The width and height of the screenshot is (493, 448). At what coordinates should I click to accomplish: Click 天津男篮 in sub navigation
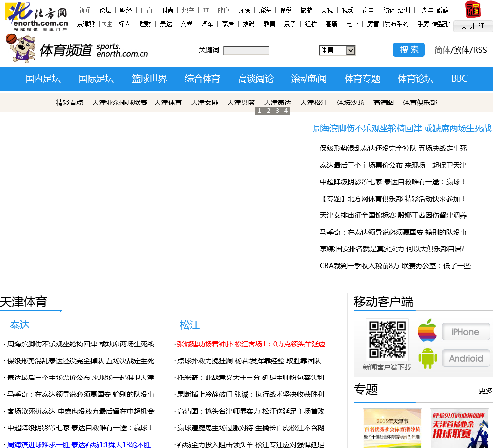[241, 103]
